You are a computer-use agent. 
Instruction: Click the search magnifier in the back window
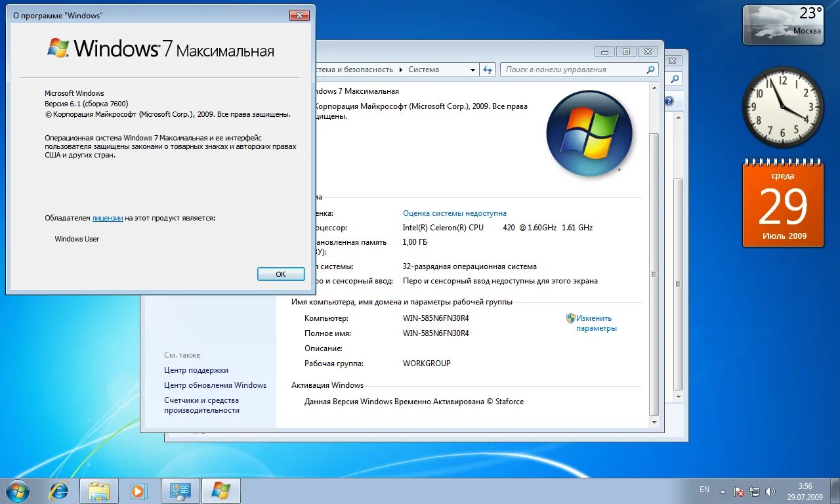click(x=674, y=79)
